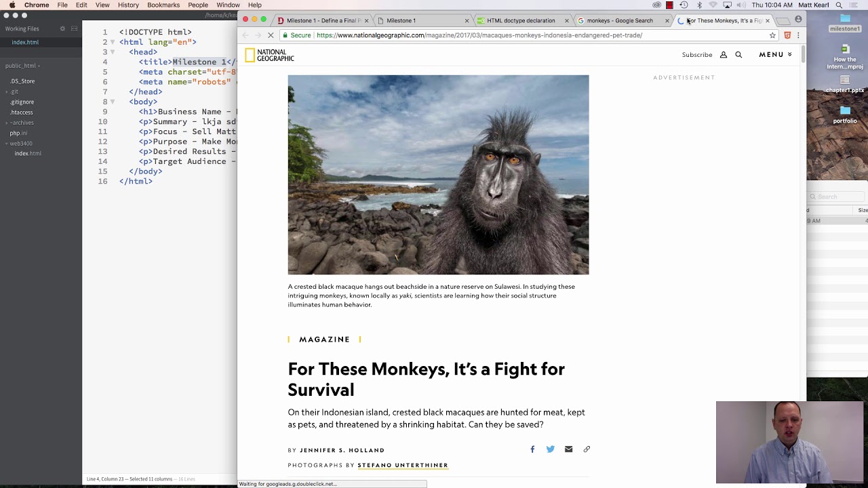
Task: Click the Subscribe link
Action: coord(697,55)
